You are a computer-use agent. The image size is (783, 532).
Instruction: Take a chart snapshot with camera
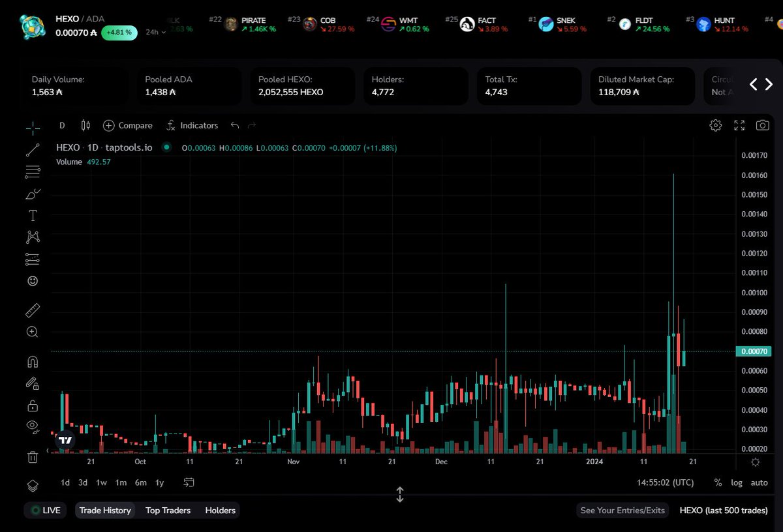763,125
